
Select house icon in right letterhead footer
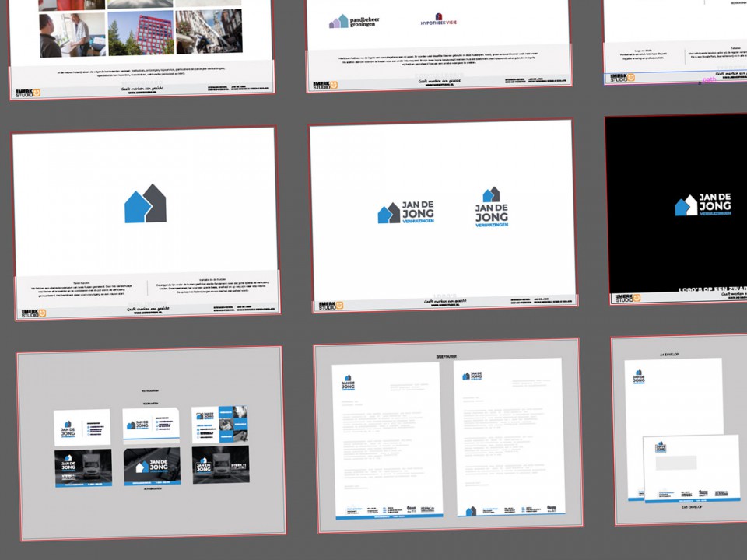(x=471, y=511)
